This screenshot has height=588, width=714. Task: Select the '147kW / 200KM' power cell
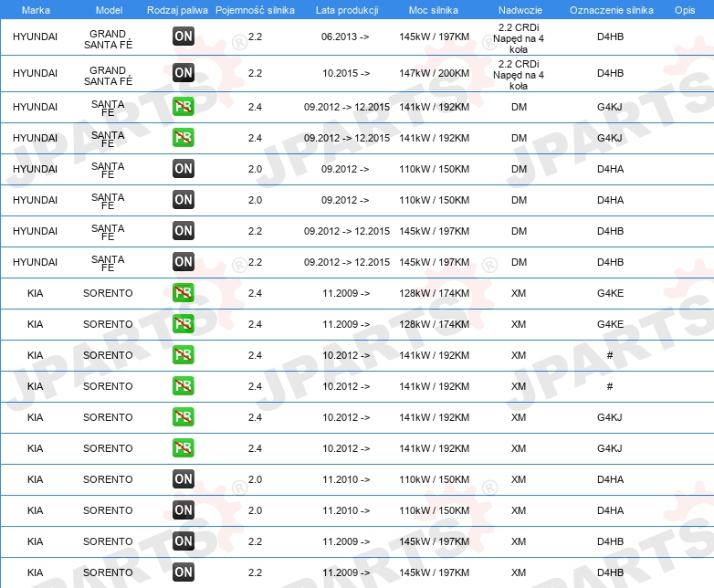(435, 73)
